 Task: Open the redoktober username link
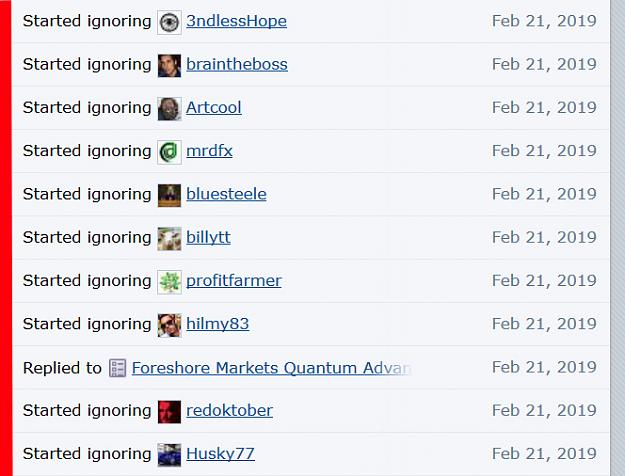tap(230, 411)
